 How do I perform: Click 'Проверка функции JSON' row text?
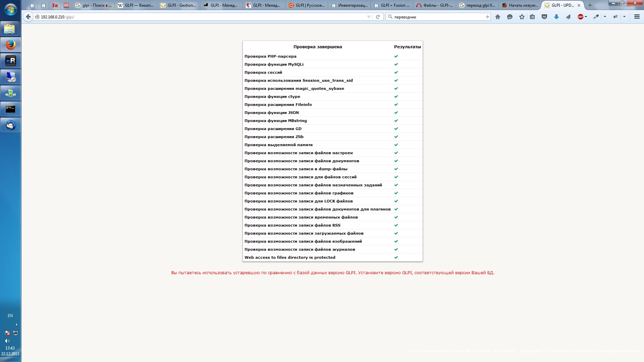pos(272,113)
